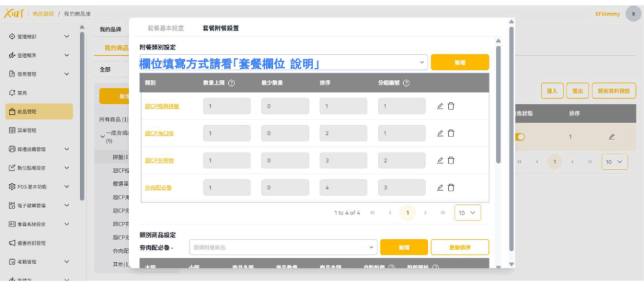Open the 附餐類別設定 category dropdown
The image size is (644, 286).
(x=421, y=62)
